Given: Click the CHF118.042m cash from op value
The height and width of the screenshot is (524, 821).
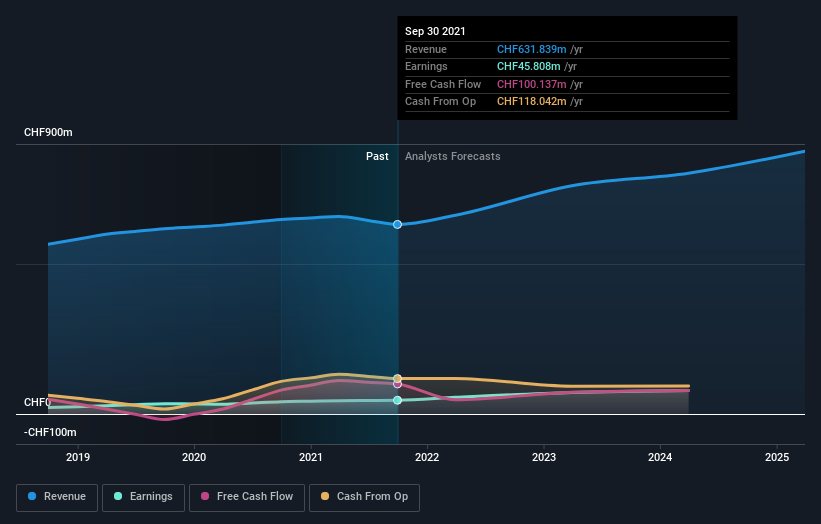Looking at the screenshot, I should (531, 102).
